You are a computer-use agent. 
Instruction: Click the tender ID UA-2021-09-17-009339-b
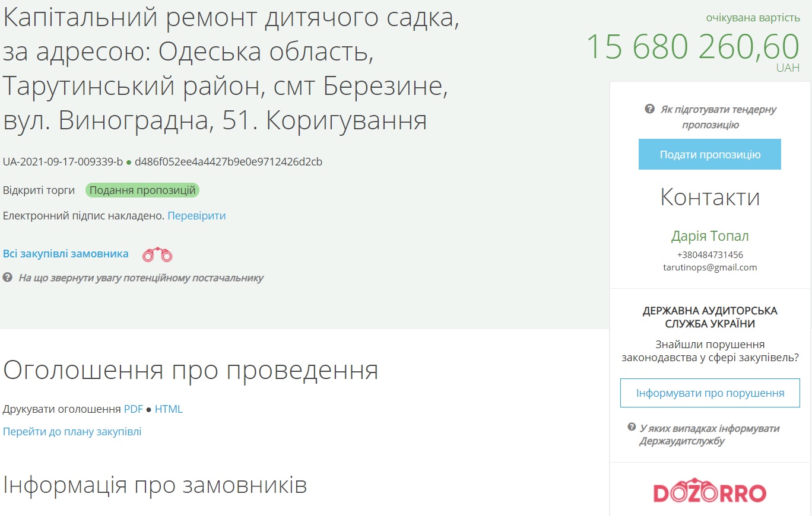tap(63, 161)
